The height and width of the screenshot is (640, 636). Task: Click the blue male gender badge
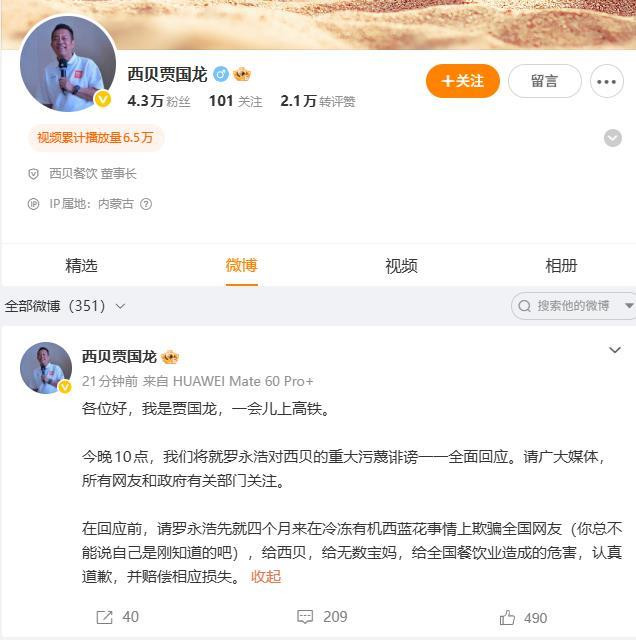pyautogui.click(x=221, y=74)
